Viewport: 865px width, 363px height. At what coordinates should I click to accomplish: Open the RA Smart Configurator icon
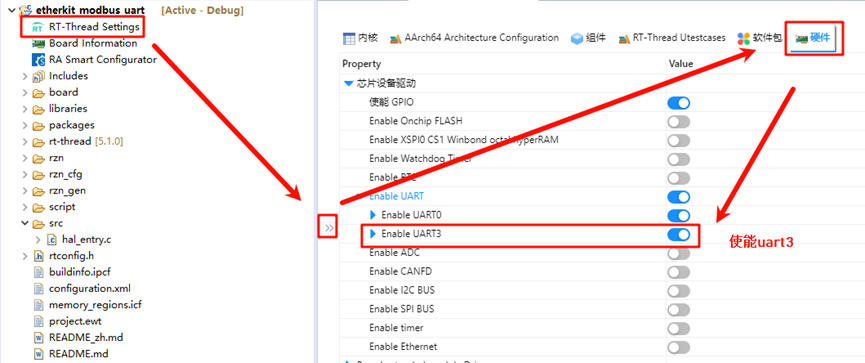(x=38, y=60)
